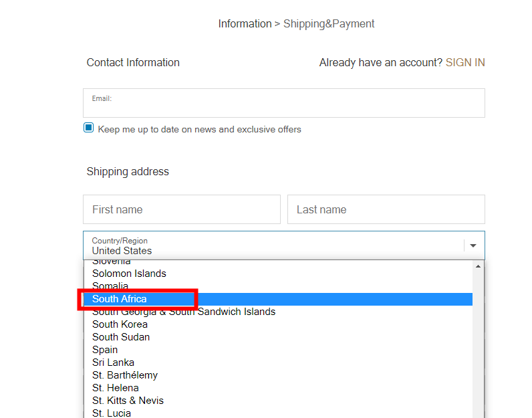Choose Solomon Islands in the dropdown
532x418 pixels.
click(129, 274)
